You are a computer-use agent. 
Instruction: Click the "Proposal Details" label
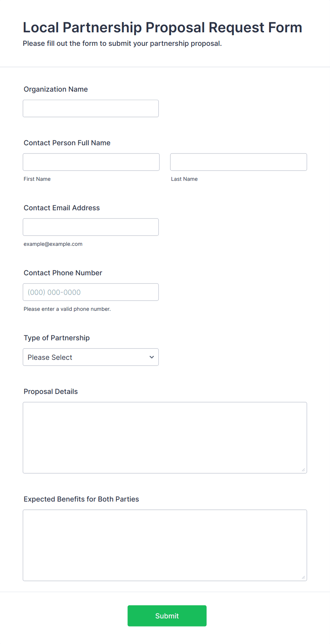tap(51, 391)
